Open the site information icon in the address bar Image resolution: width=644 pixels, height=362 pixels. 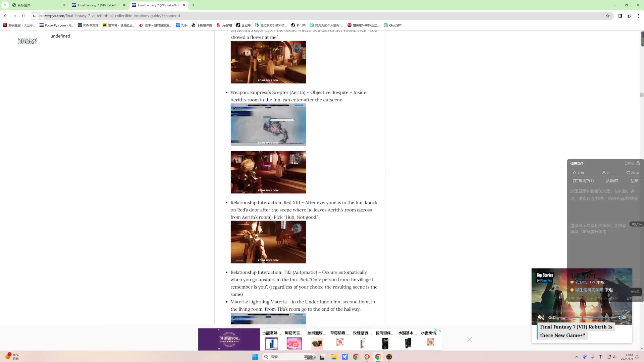click(34, 16)
